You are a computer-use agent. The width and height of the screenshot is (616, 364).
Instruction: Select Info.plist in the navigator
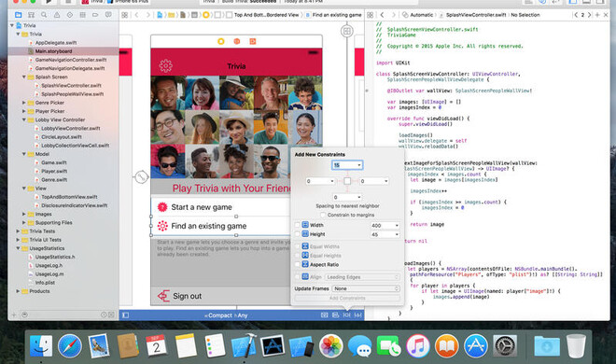pos(63,283)
